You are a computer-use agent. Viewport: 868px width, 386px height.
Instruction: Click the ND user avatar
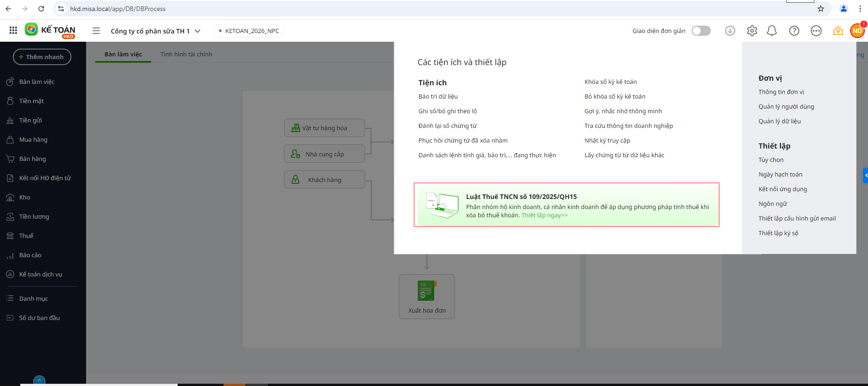pyautogui.click(x=857, y=31)
